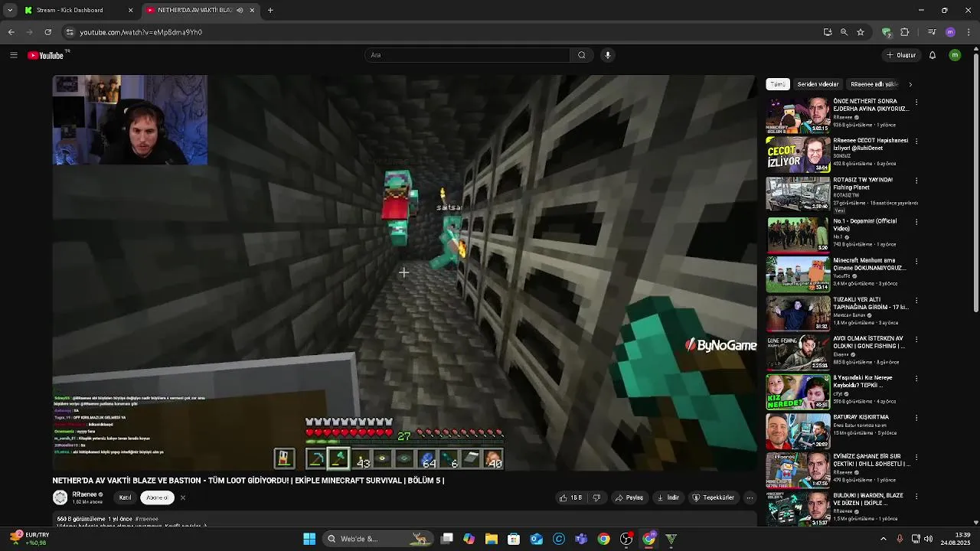
Task: Open the RRaenee channel name link
Action: 84,494
